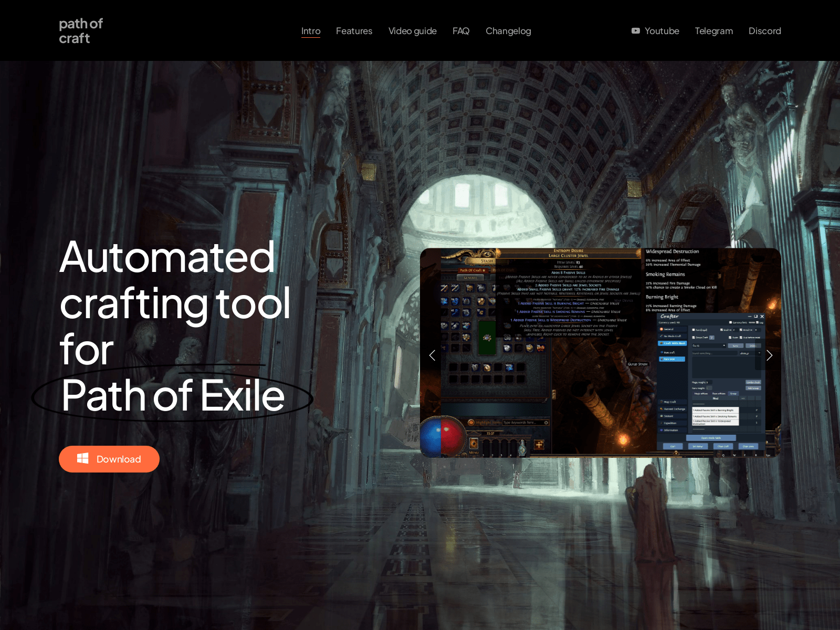840x630 pixels.
Task: Open the crafter screenshot in the carousel
Action: coord(601,352)
